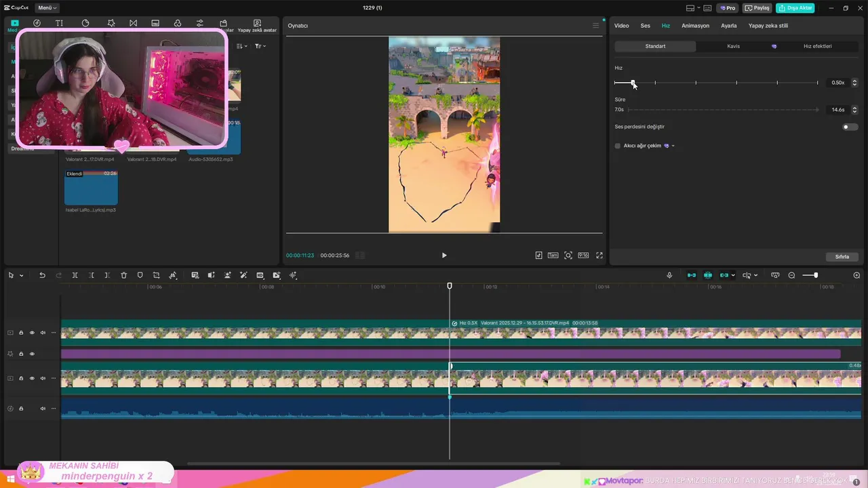Click the Undo arrow in the timeline toolbar
868x488 pixels.
(x=42, y=275)
